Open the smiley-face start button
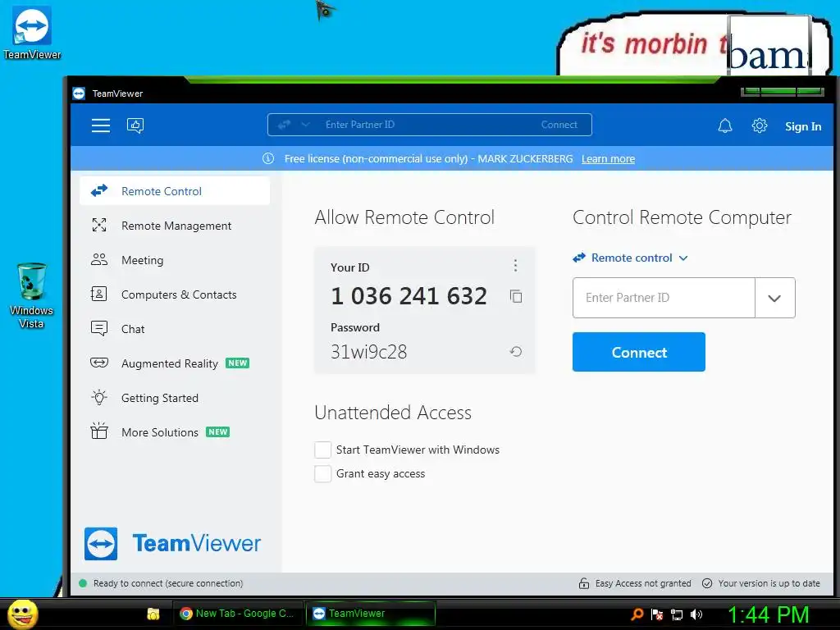Viewport: 840px width, 630px height. click(x=23, y=614)
